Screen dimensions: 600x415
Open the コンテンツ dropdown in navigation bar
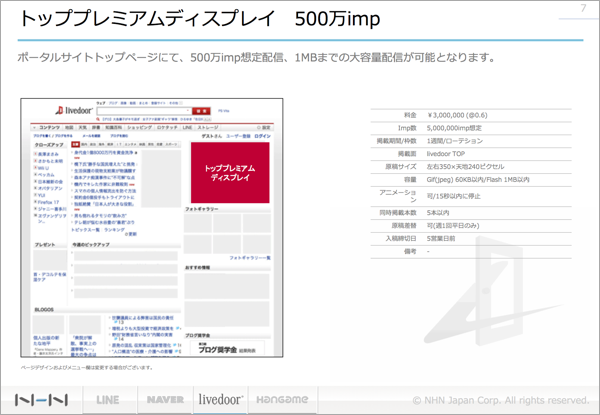(x=47, y=127)
